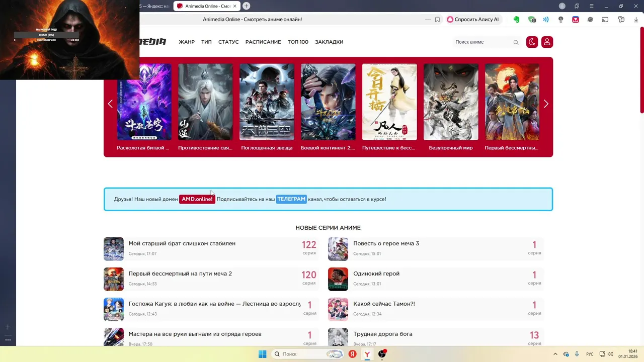
Task: Click the '120 серия' episode counter
Action: 309,278
